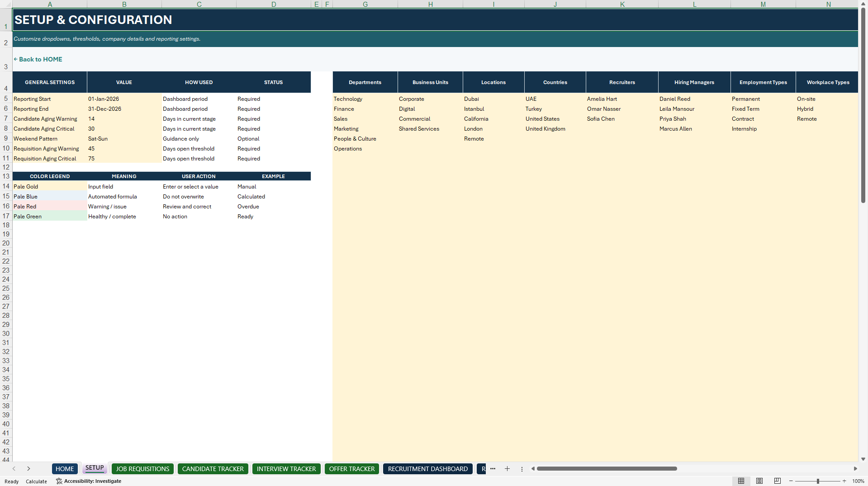This screenshot has width=868, height=486.
Task: Click the zoom in plus icon
Action: pyautogui.click(x=844, y=481)
